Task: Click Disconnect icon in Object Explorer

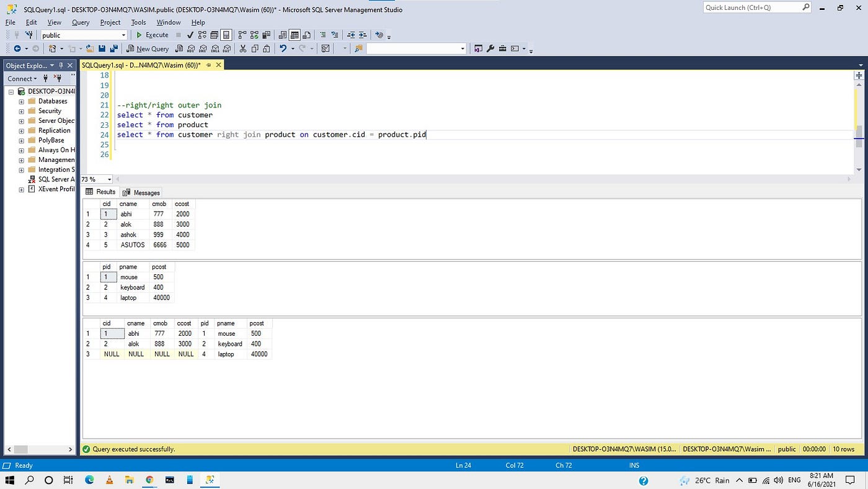Action: pos(58,78)
